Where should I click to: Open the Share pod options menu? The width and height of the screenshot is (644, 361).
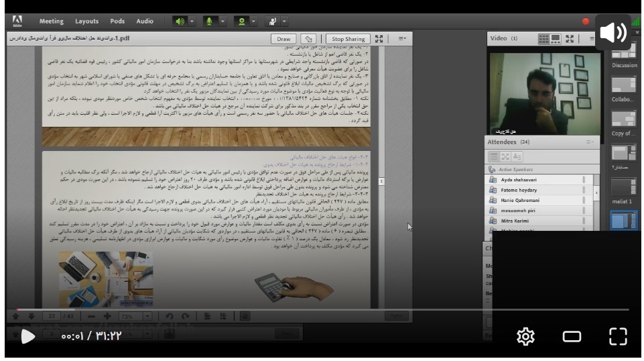tap(402, 39)
